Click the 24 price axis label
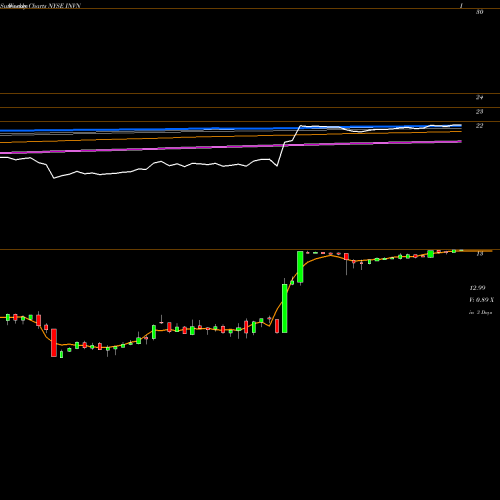This screenshot has width=500, height=500. pos(479,98)
